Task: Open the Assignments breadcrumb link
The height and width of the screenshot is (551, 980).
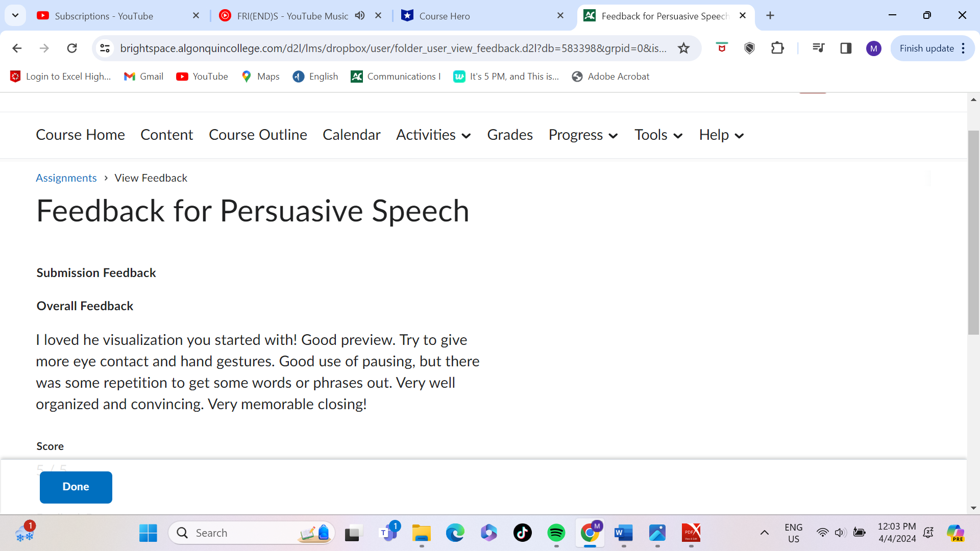Action: click(x=66, y=178)
